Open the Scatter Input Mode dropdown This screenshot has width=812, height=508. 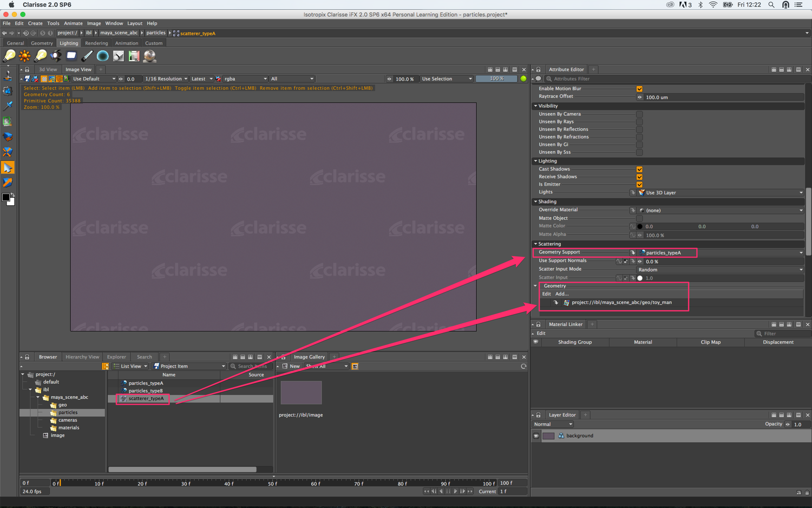720,270
